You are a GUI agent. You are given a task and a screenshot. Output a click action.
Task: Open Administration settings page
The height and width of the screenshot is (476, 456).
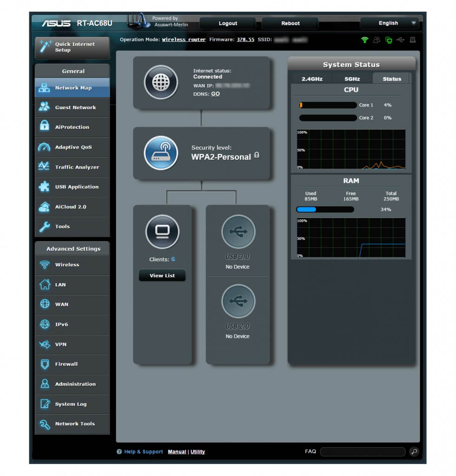click(x=72, y=384)
